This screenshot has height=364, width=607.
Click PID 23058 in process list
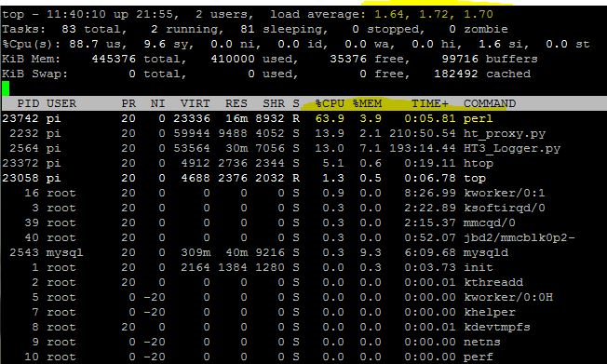(x=20, y=178)
